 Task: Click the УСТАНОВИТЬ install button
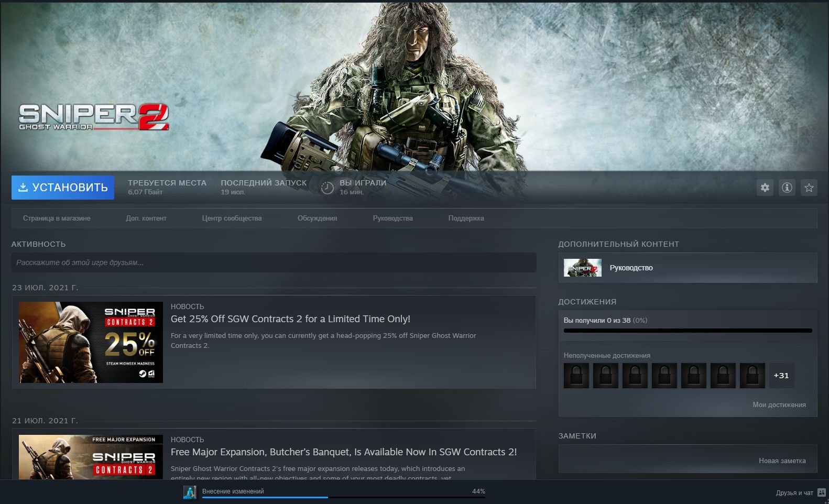63,188
